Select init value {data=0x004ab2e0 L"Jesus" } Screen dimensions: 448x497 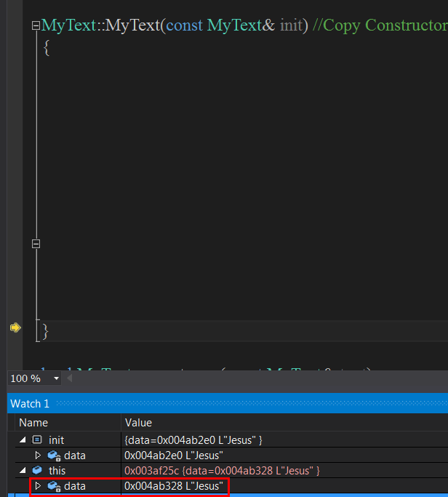pos(193,440)
